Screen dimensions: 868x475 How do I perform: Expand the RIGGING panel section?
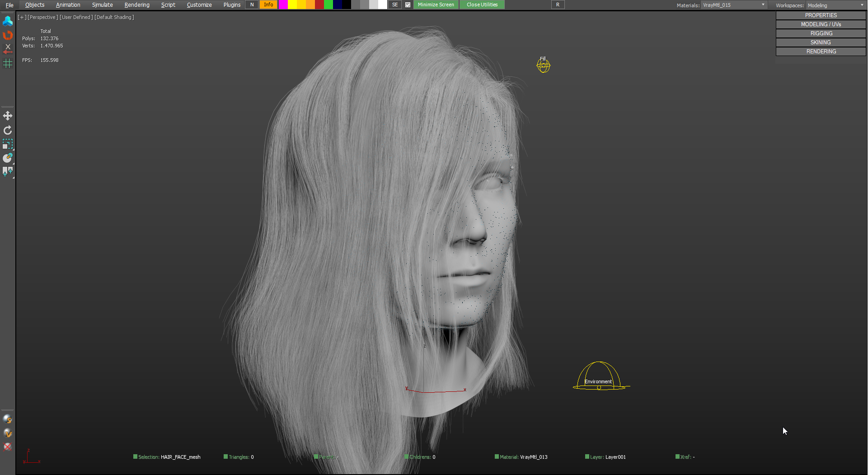821,33
